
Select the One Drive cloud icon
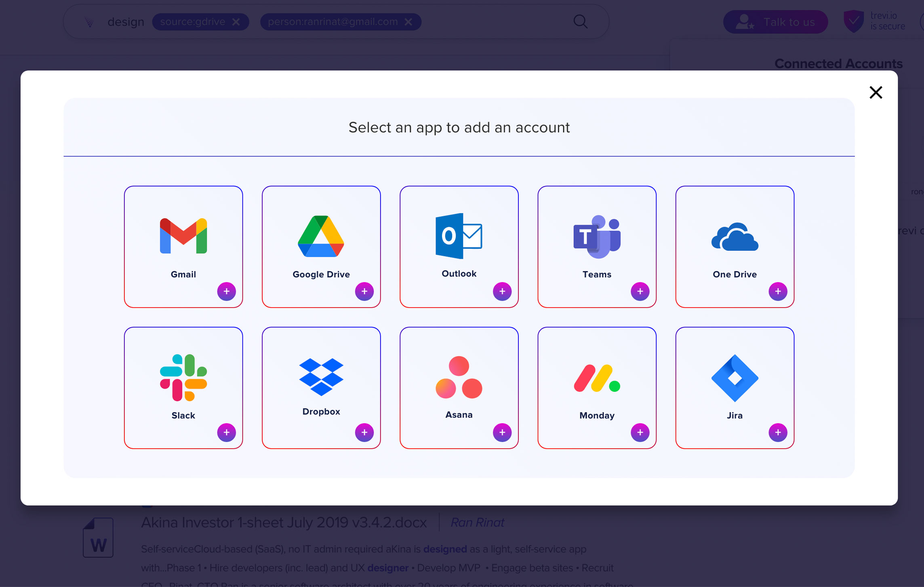(735, 237)
